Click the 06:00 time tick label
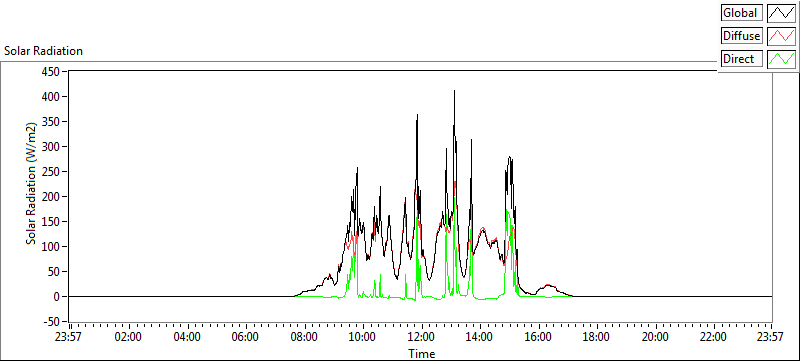Viewport: 800px width, 361px height. 246,337
